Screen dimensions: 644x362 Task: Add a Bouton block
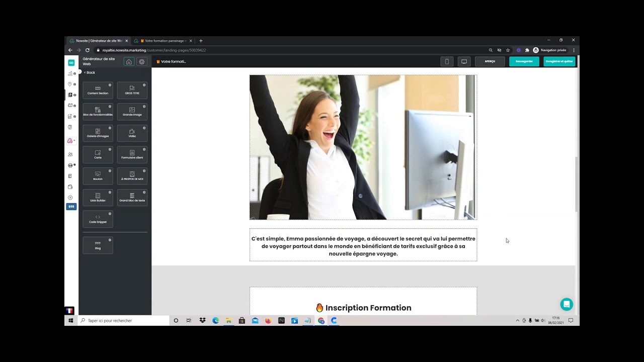[98, 176]
